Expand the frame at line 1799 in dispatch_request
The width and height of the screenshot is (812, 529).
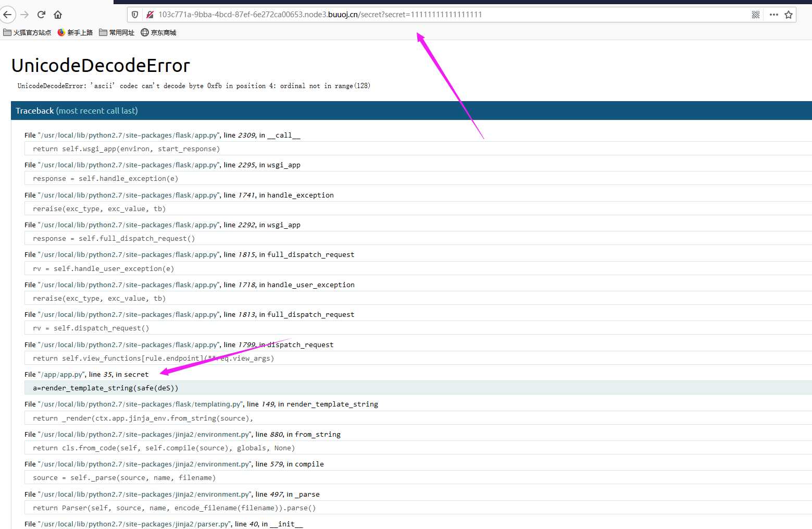click(x=179, y=345)
